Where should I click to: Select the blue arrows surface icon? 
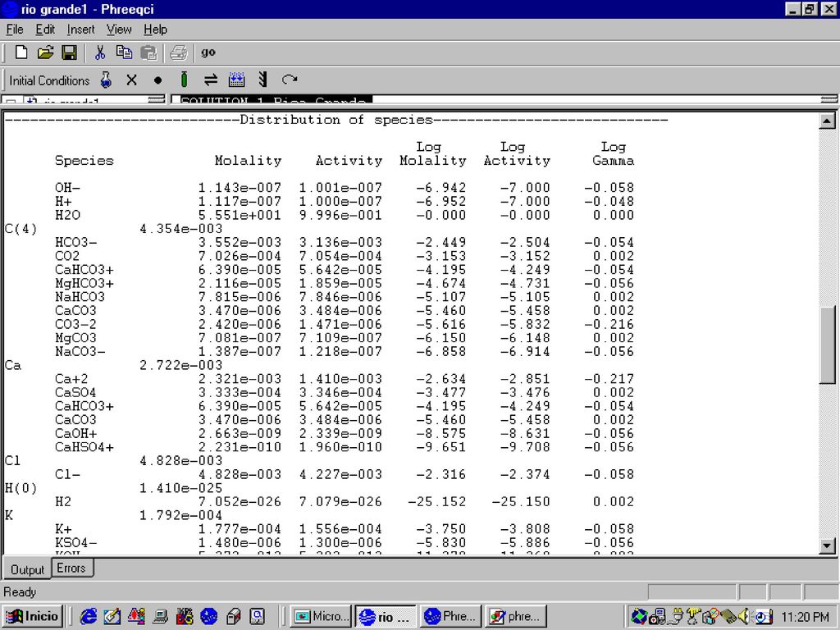point(236,80)
